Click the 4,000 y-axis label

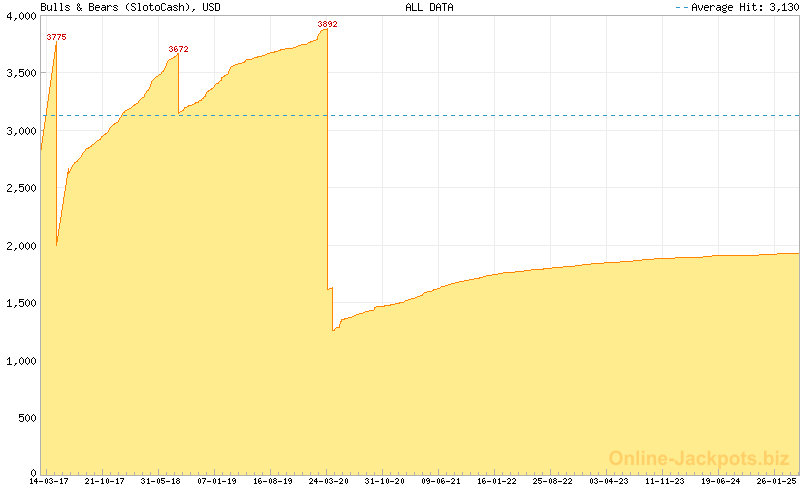[19, 16]
